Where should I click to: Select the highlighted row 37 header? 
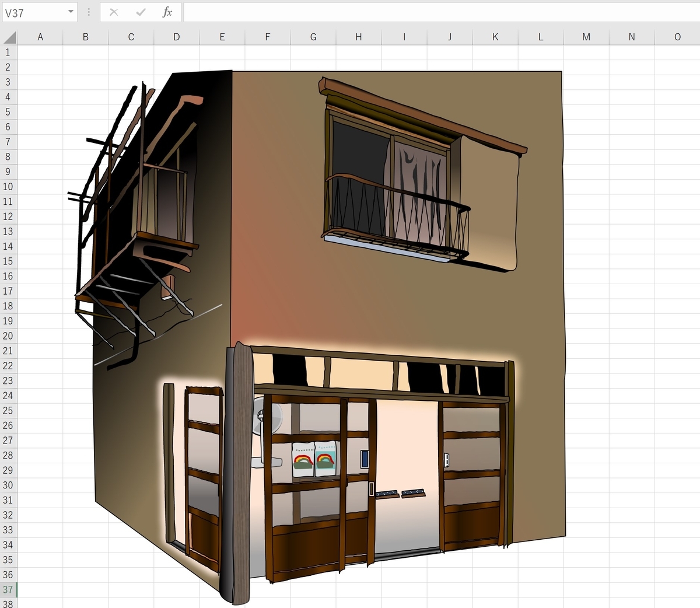8,590
